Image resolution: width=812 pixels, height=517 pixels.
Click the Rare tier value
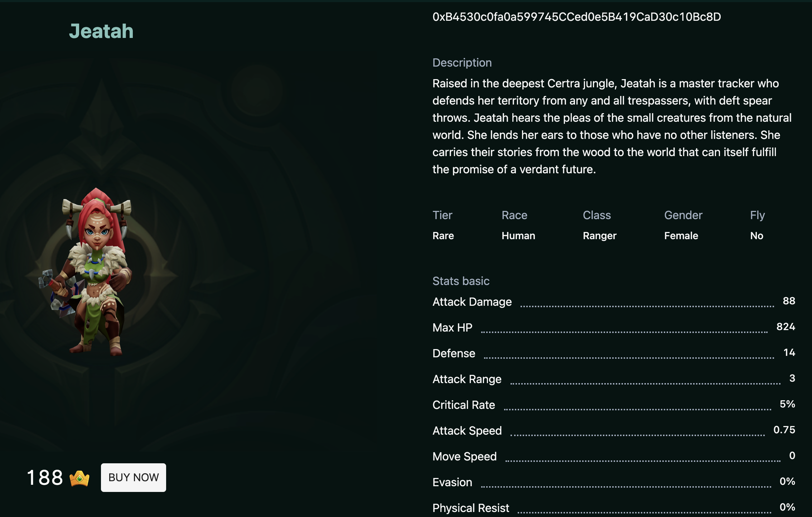point(443,236)
